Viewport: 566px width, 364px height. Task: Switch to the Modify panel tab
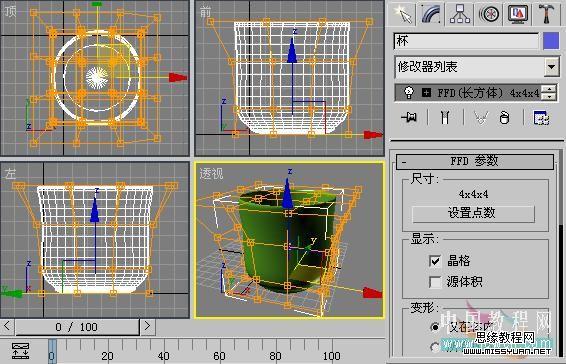(430, 14)
